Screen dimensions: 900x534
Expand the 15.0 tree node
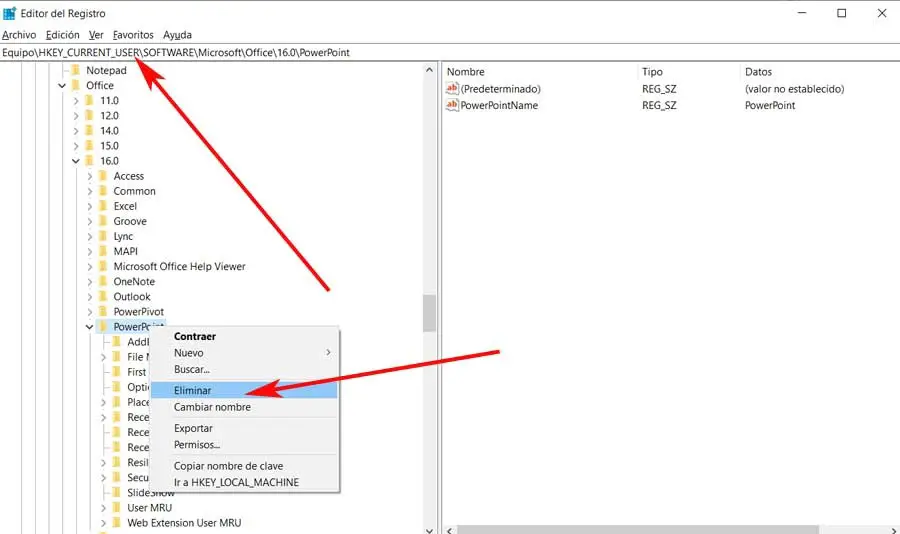[76, 146]
